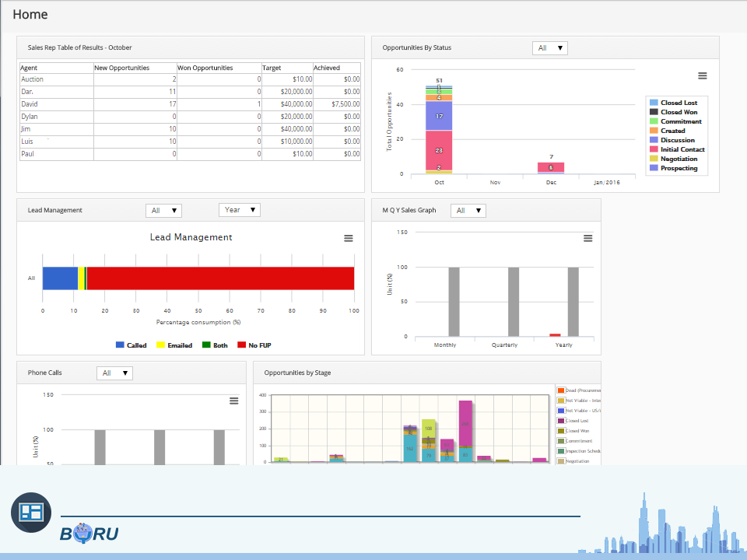Click the BORU logo
This screenshot has height=560, width=747.
[89, 534]
